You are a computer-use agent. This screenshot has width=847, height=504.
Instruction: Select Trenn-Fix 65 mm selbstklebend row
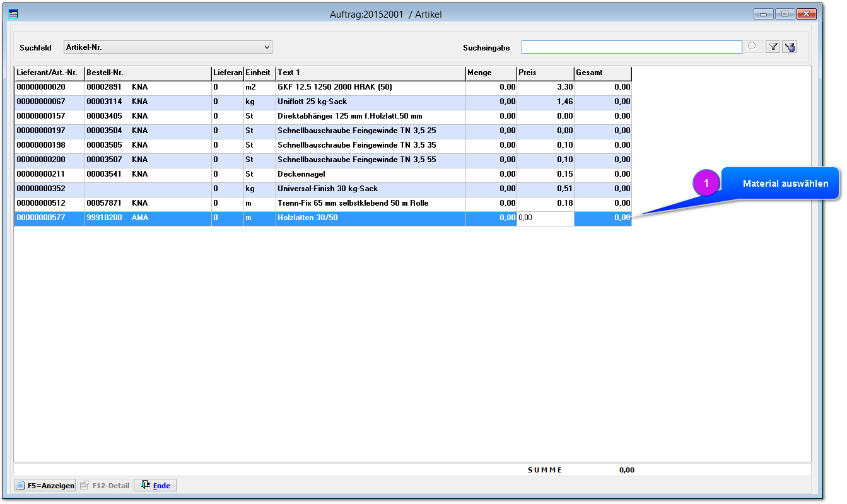[323, 203]
